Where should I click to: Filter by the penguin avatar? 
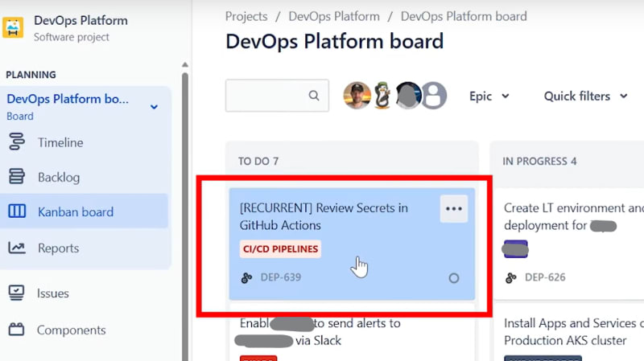(x=382, y=95)
